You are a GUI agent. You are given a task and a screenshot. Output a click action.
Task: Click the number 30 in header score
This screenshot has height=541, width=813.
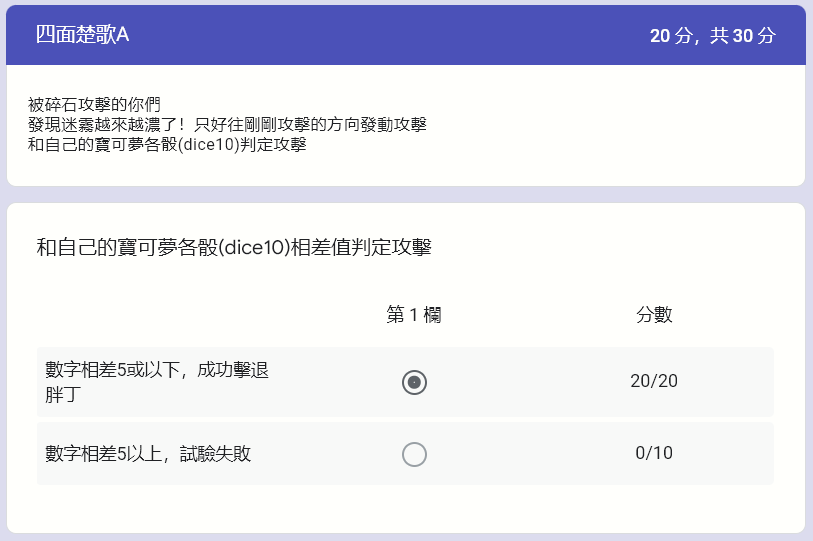(742, 36)
